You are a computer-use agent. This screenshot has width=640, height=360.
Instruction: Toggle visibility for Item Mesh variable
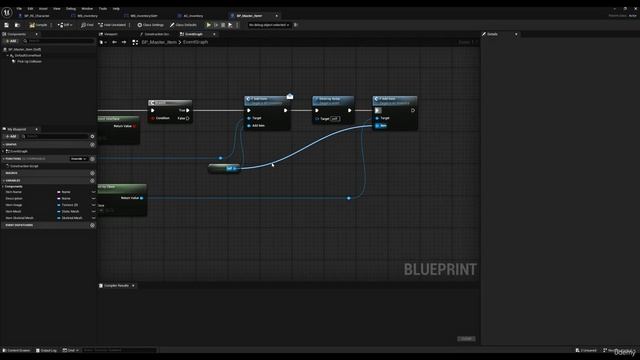coord(93,211)
